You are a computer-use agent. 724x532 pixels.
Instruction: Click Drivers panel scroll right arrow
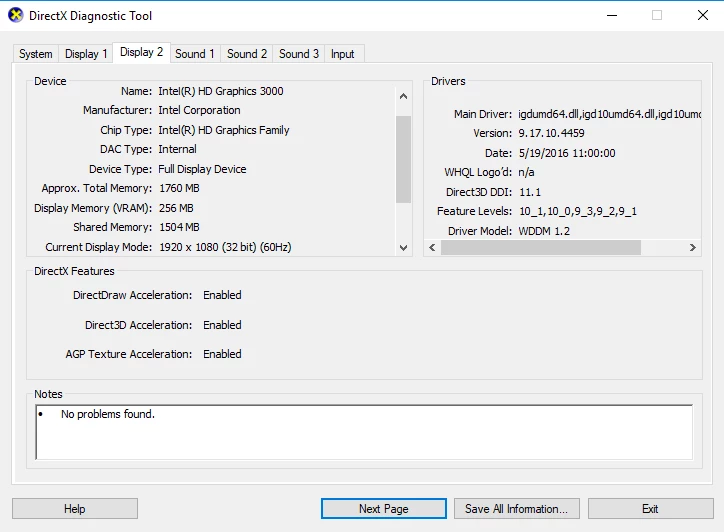tap(693, 248)
